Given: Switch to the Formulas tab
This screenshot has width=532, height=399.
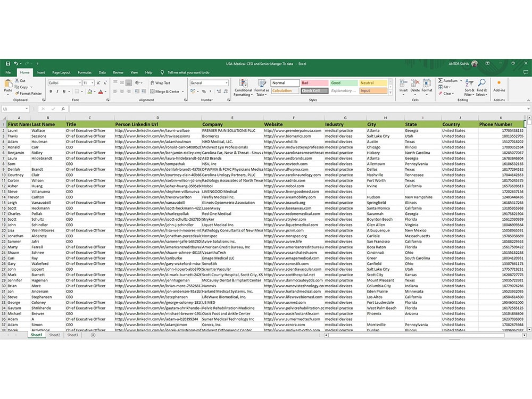Looking at the screenshot, I should pos(85,72).
